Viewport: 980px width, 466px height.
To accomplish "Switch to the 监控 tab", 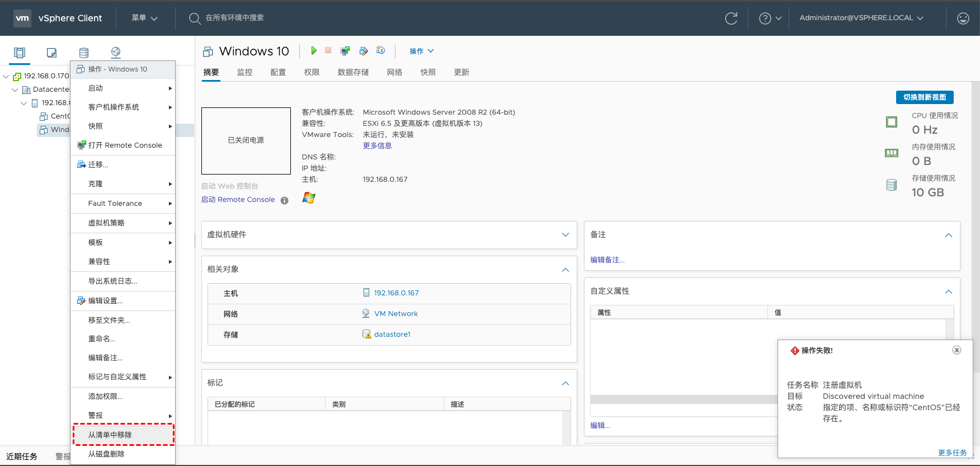I will [x=244, y=72].
